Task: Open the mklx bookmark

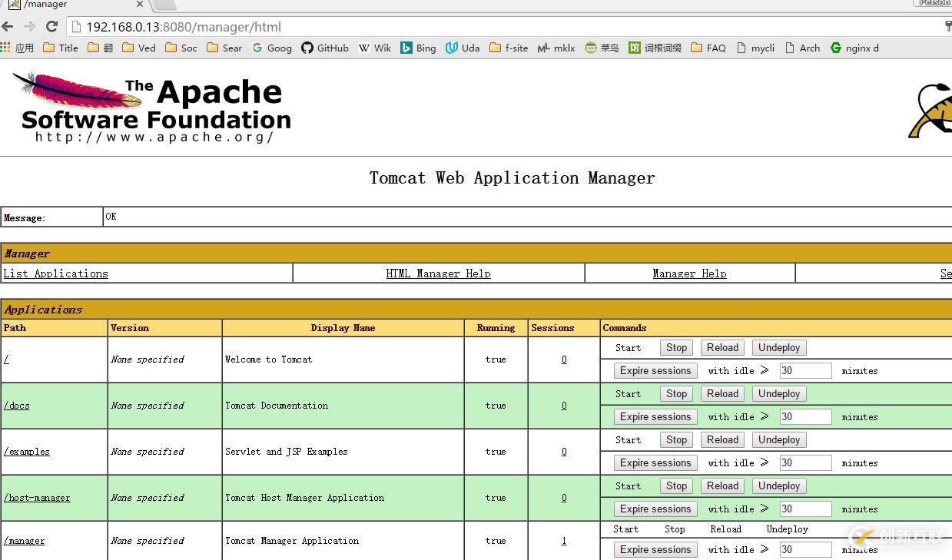Action: [556, 48]
